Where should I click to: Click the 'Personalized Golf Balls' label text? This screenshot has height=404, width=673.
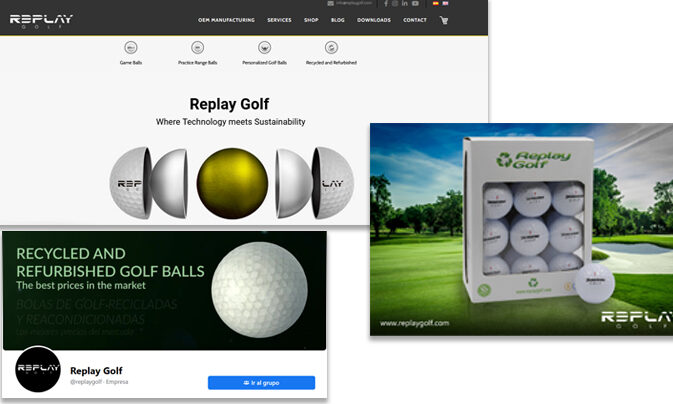coord(264,63)
